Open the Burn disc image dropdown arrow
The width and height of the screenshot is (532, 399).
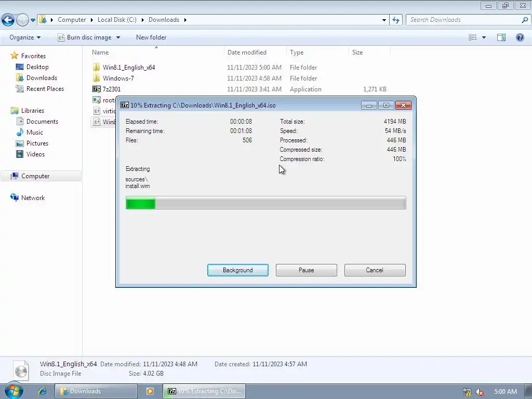118,37
